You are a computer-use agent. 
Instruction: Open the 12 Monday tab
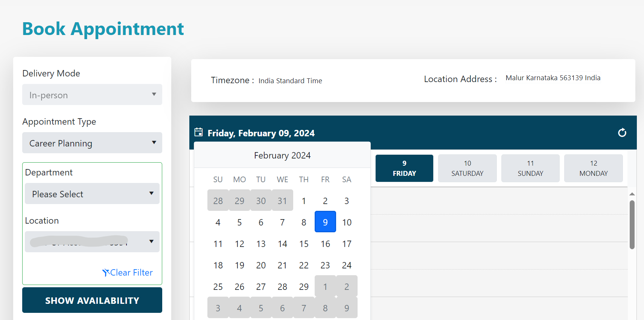tap(593, 168)
